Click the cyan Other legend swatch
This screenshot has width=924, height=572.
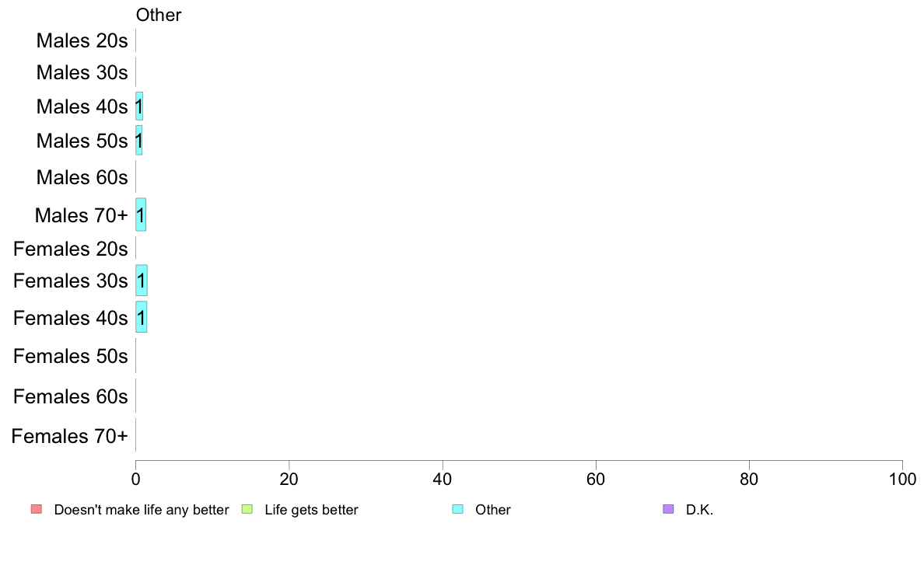[x=458, y=509]
